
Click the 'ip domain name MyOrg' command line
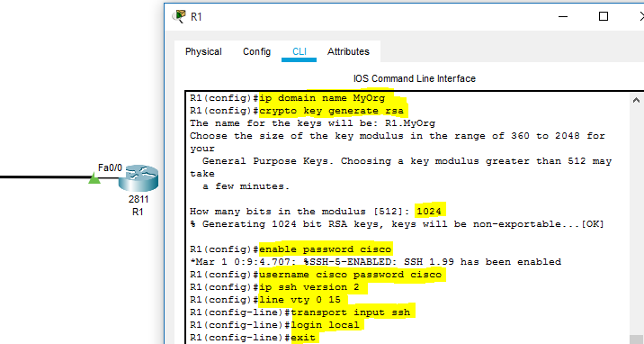[x=322, y=98]
